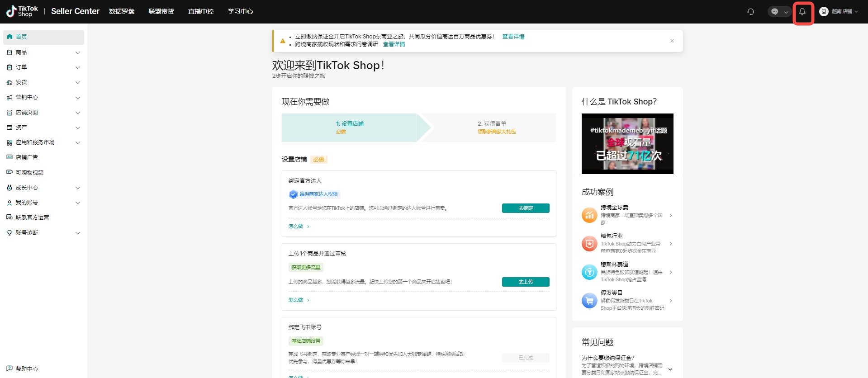Open the 数据罗盘 top menu

tap(122, 11)
